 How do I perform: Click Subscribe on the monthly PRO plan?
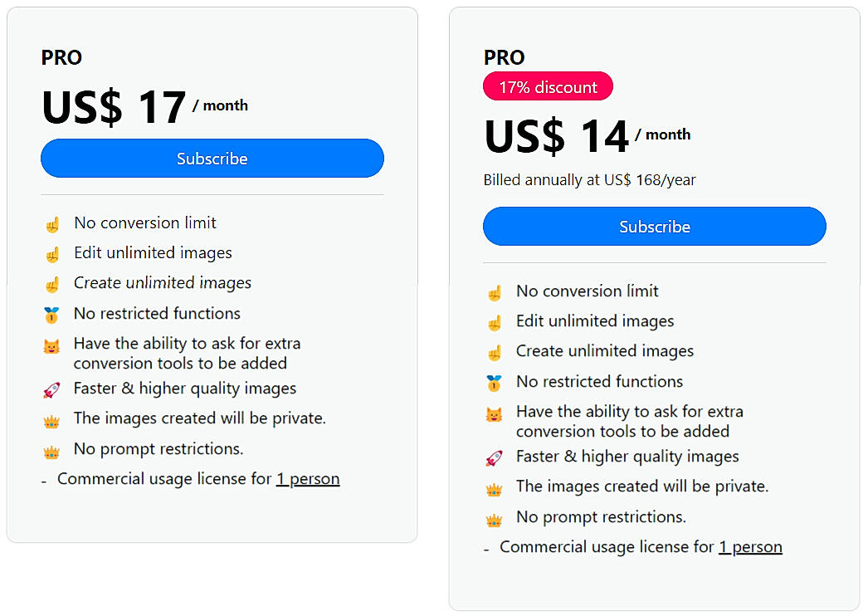pos(212,158)
